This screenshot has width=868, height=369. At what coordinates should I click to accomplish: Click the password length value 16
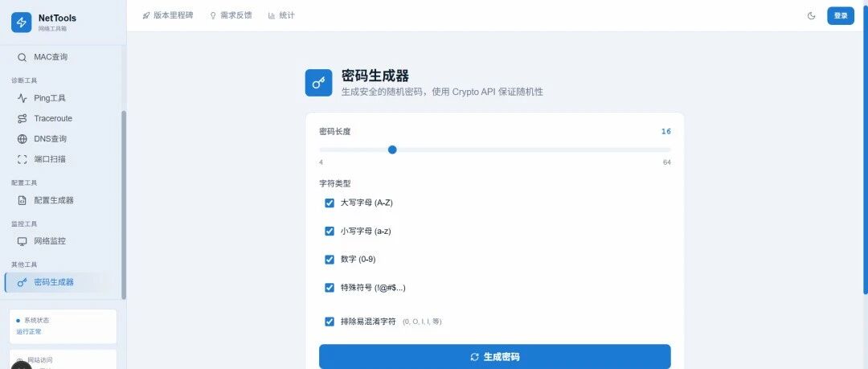pyautogui.click(x=666, y=131)
